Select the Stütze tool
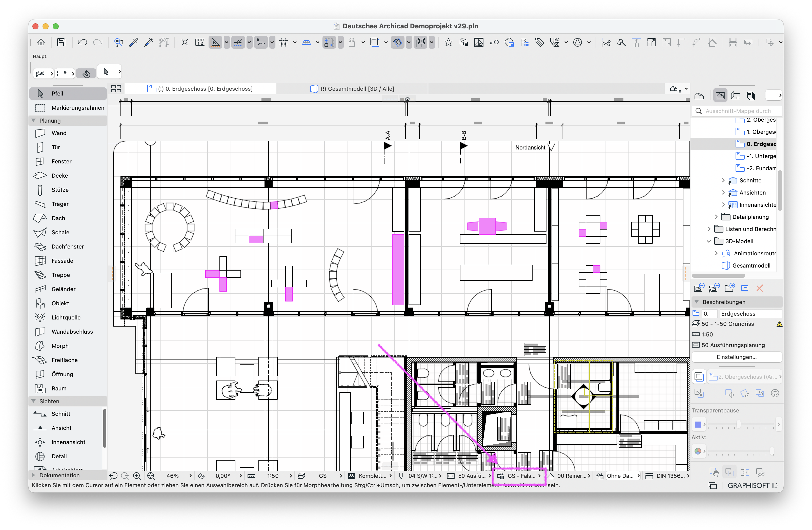The image size is (812, 530). [68, 190]
